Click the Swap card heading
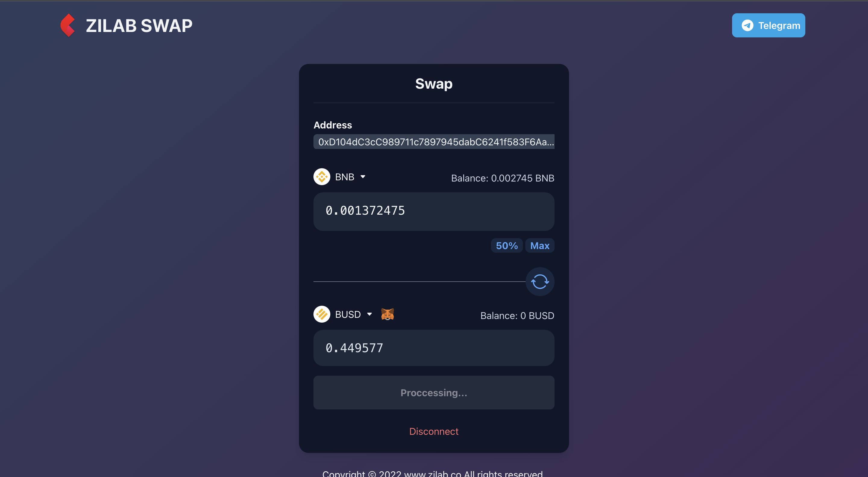Image resolution: width=868 pixels, height=477 pixels. pyautogui.click(x=434, y=84)
